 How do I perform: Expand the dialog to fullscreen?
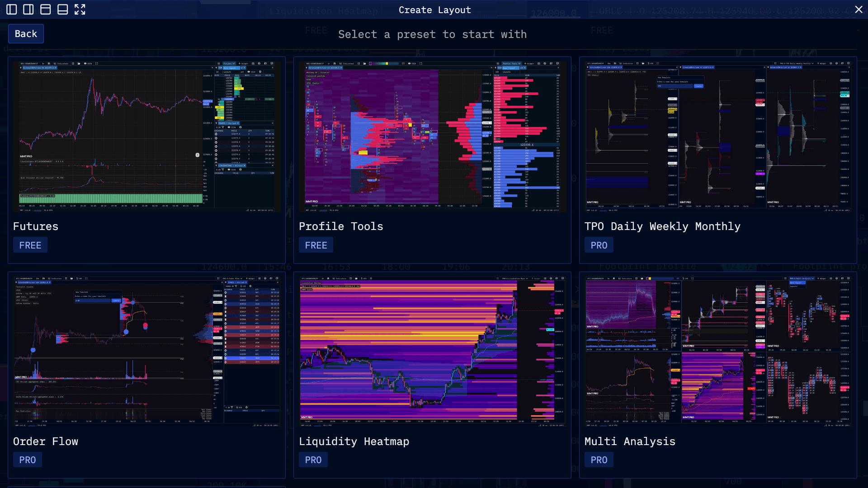pos(80,9)
